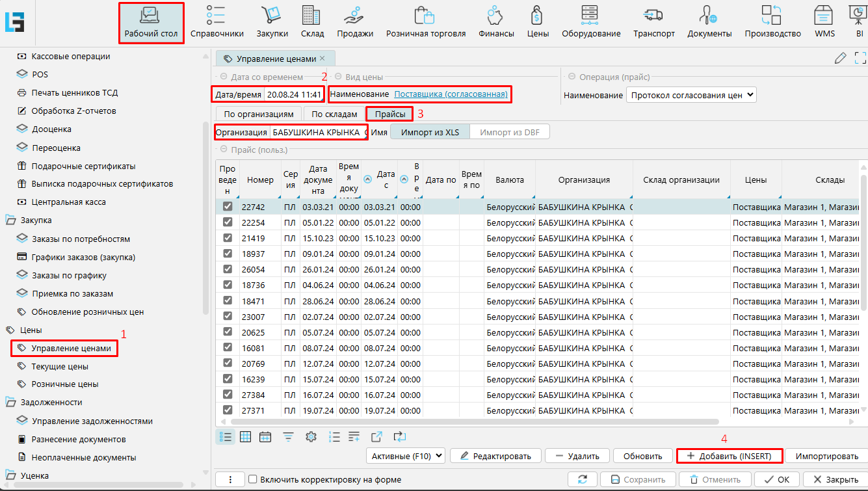This screenshot has height=491, width=868.
Task: Click the Добавить (INSERT) button
Action: click(729, 456)
